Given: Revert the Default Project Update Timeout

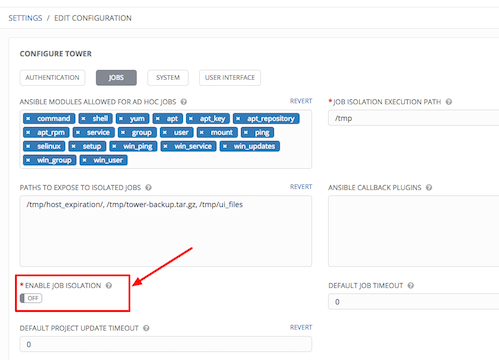Looking at the screenshot, I should pos(301,328).
